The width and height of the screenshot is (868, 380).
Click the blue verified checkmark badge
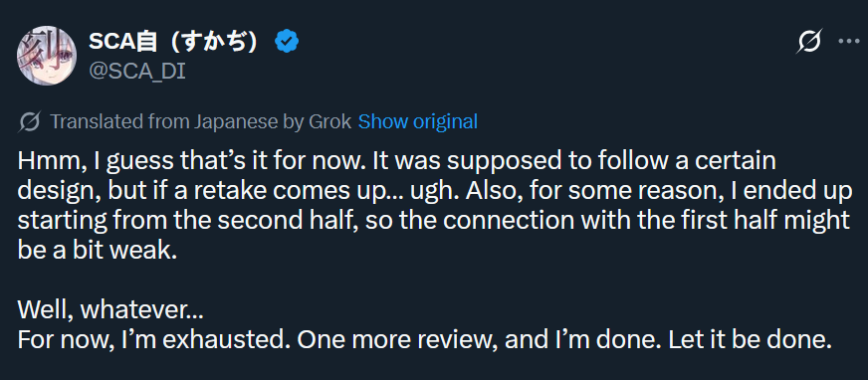[x=287, y=42]
